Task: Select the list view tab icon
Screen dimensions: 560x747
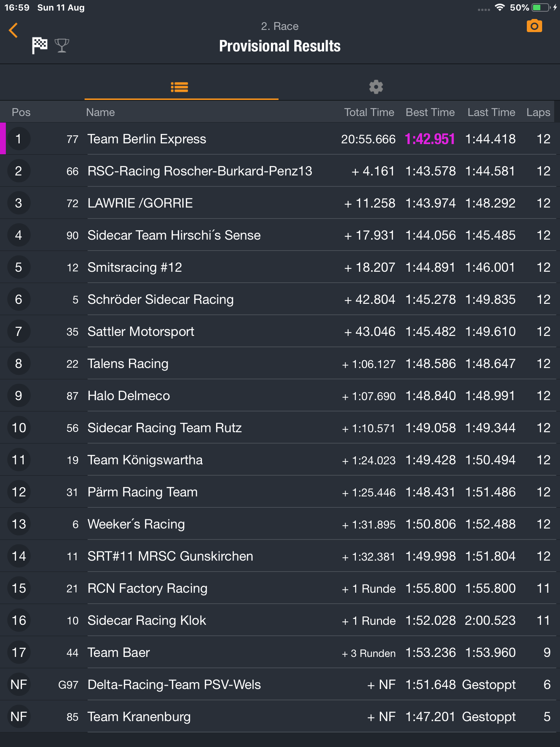Action: click(x=179, y=87)
